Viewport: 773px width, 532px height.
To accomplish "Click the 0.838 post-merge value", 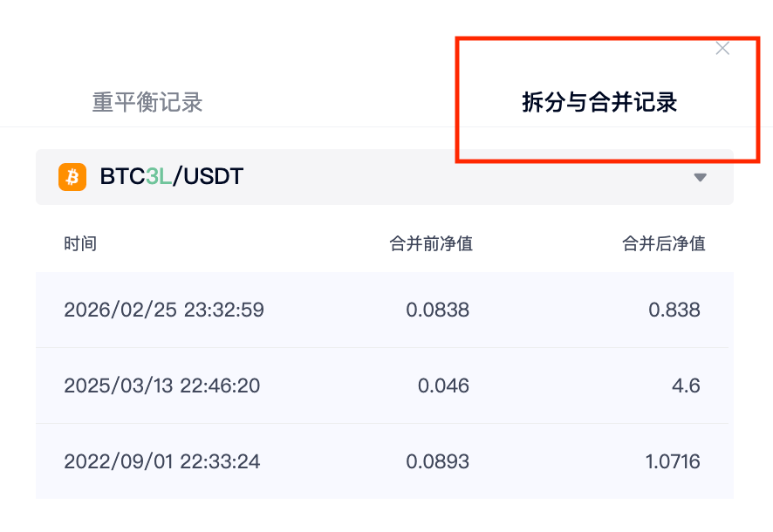I will tap(674, 310).
